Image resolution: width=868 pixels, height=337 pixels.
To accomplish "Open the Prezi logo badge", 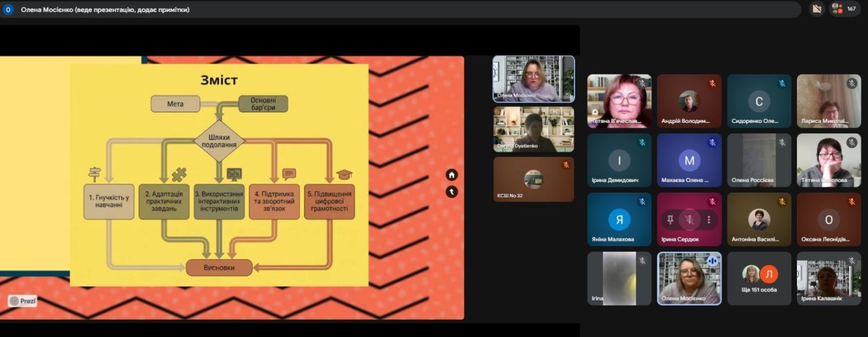I will pyautogui.click(x=23, y=301).
